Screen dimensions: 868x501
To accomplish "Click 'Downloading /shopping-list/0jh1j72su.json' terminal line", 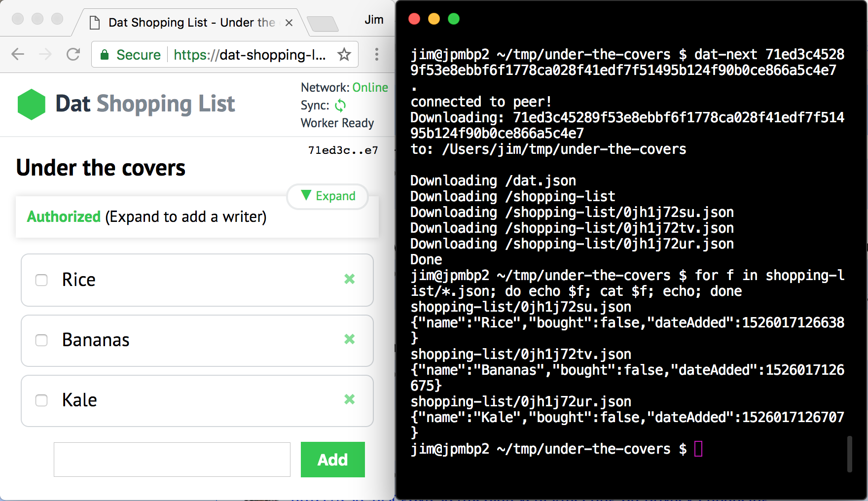I will click(572, 212).
